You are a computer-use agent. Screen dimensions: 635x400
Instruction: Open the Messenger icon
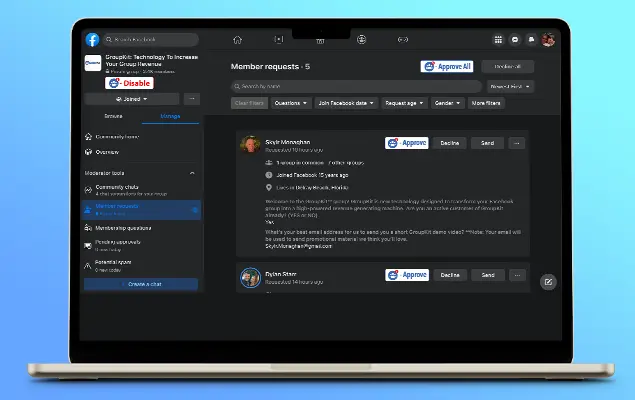point(515,39)
